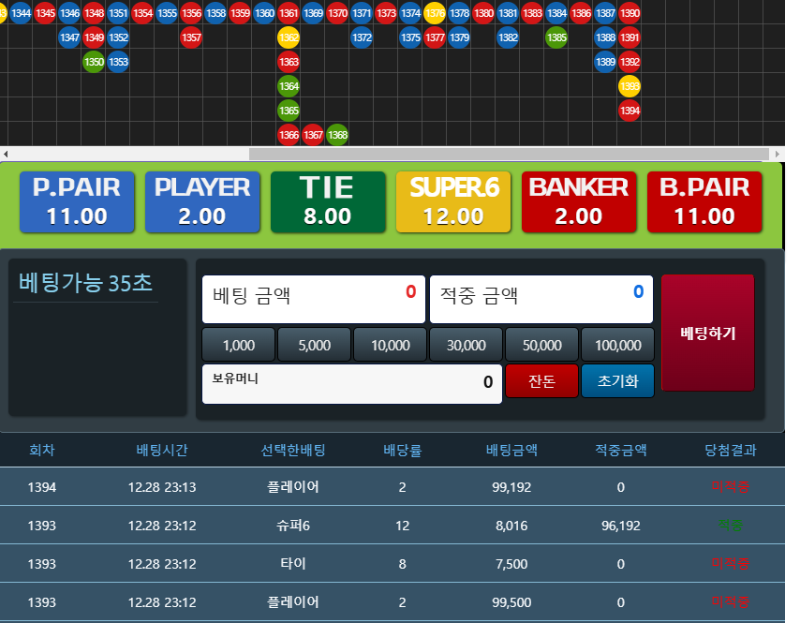The image size is (800, 623).
Task: Add 100,000 chip amount
Action: pyautogui.click(x=618, y=345)
